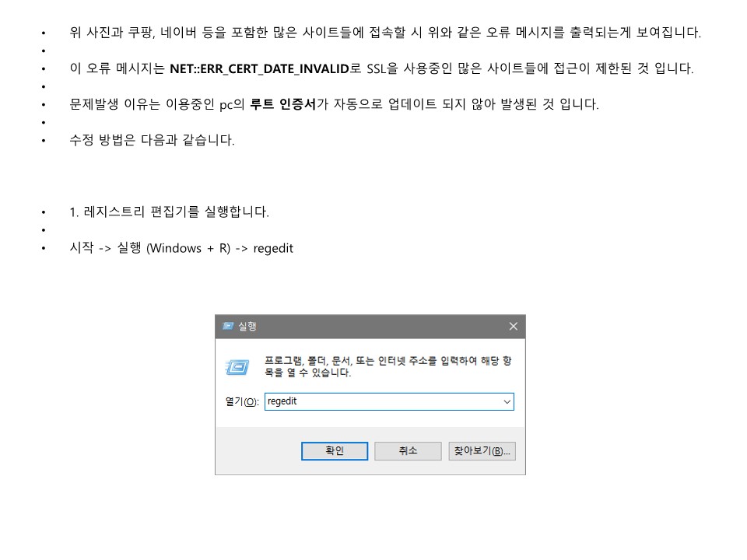Click the large Run program icon inside the dialog
This screenshot has width=747, height=560.
[237, 367]
